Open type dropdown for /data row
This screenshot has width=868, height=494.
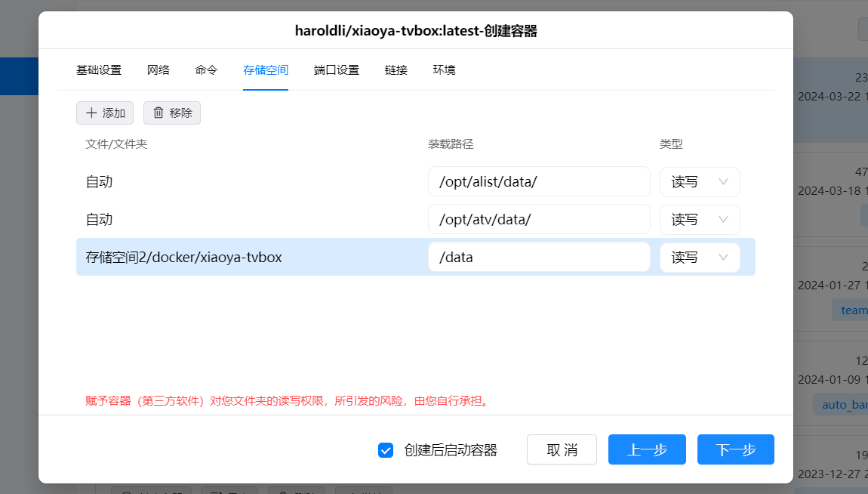coord(700,258)
